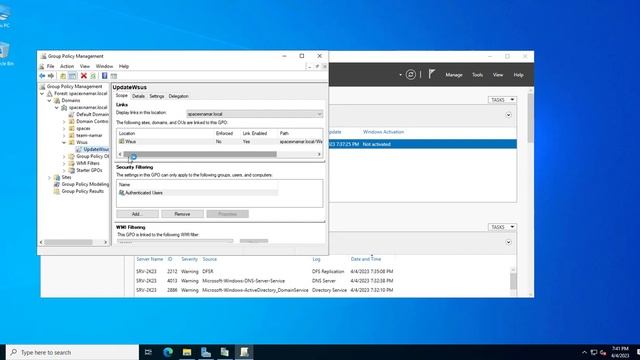
Task: Collapse the Domains tree node
Action: 49,100
